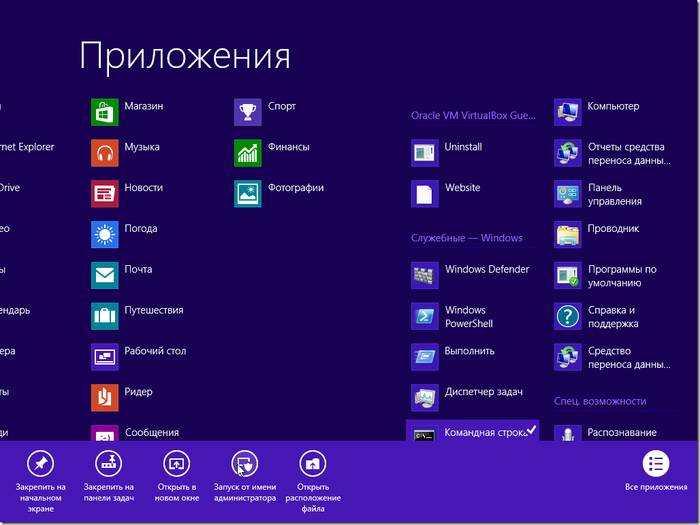
Task: Open the Почта mail app icon
Action: tap(105, 275)
